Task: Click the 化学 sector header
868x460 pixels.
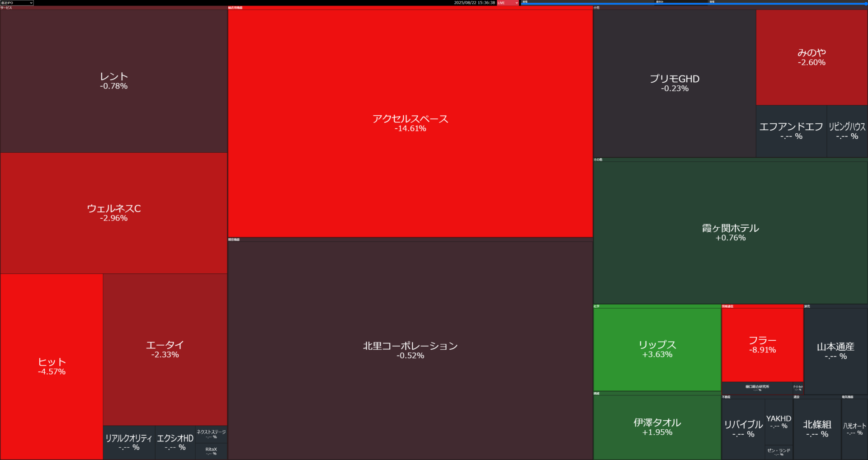Action: tap(657, 306)
